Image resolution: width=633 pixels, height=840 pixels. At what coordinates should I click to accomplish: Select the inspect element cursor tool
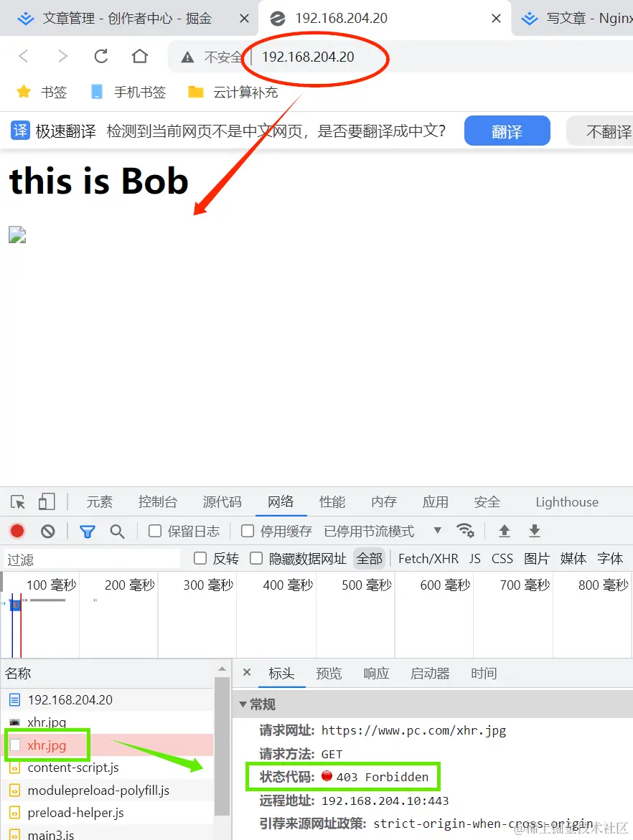coord(17,501)
